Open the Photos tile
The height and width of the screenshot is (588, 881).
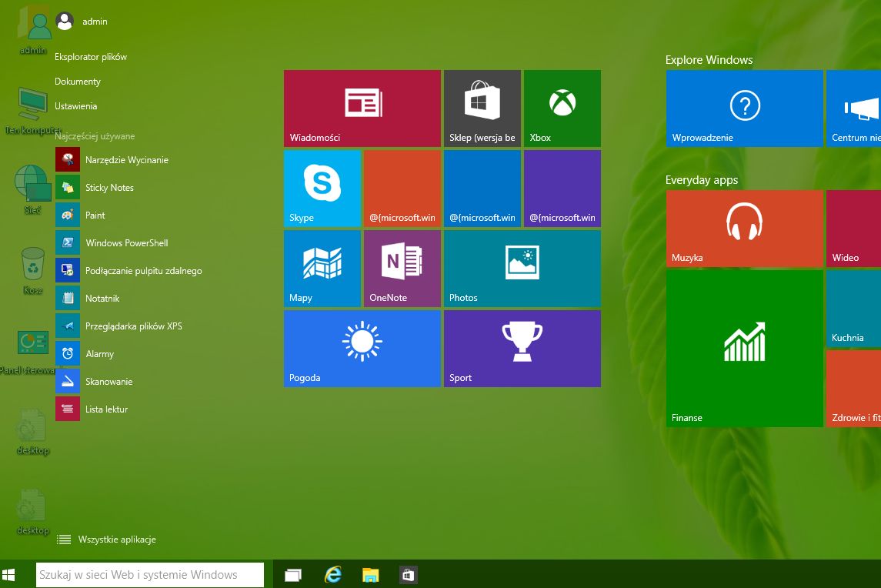[522, 269]
